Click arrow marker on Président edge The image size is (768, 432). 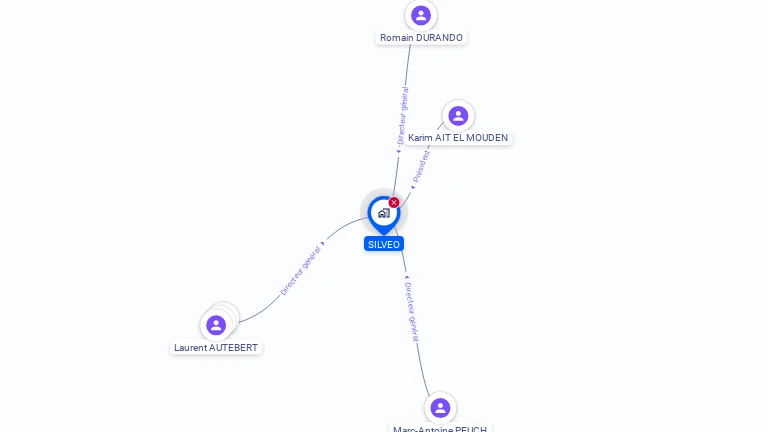pos(413,188)
